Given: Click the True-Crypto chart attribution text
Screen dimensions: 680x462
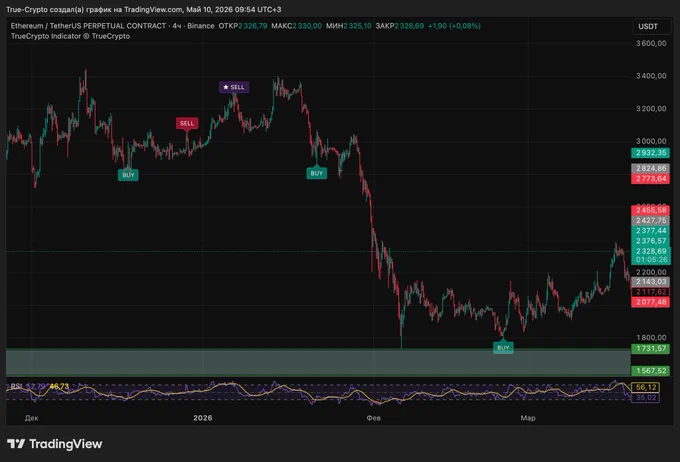Looking at the screenshot, I should [144, 9].
